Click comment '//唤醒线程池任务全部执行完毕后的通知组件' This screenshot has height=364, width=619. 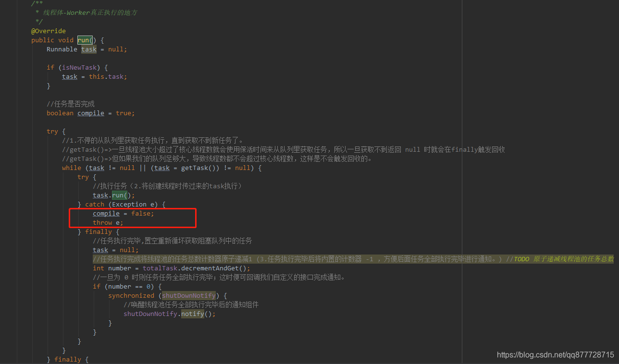191,304
